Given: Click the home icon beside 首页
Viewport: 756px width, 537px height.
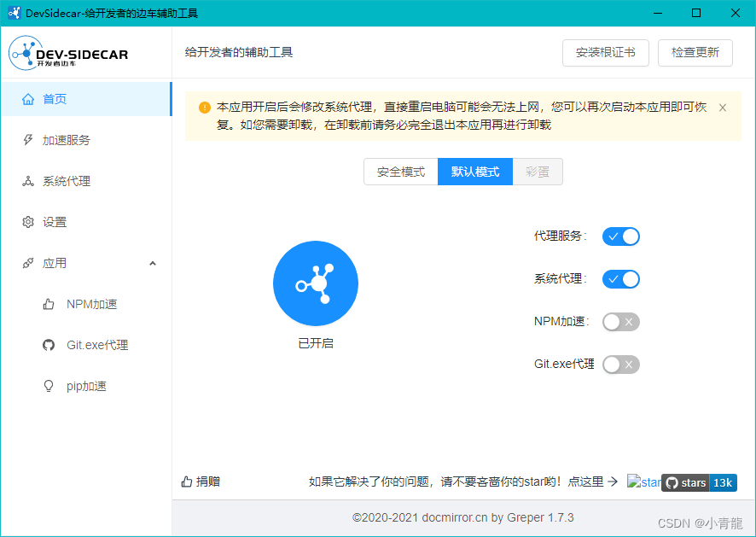Looking at the screenshot, I should pos(28,99).
